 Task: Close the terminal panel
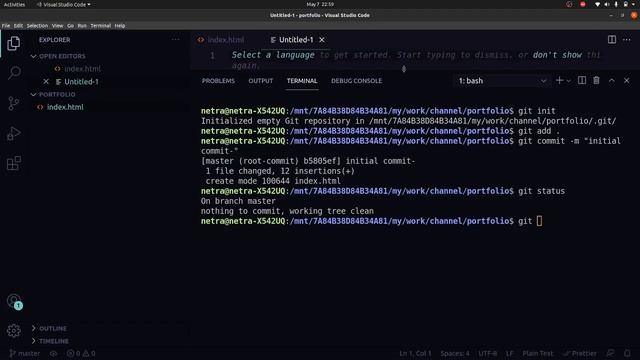(627, 80)
